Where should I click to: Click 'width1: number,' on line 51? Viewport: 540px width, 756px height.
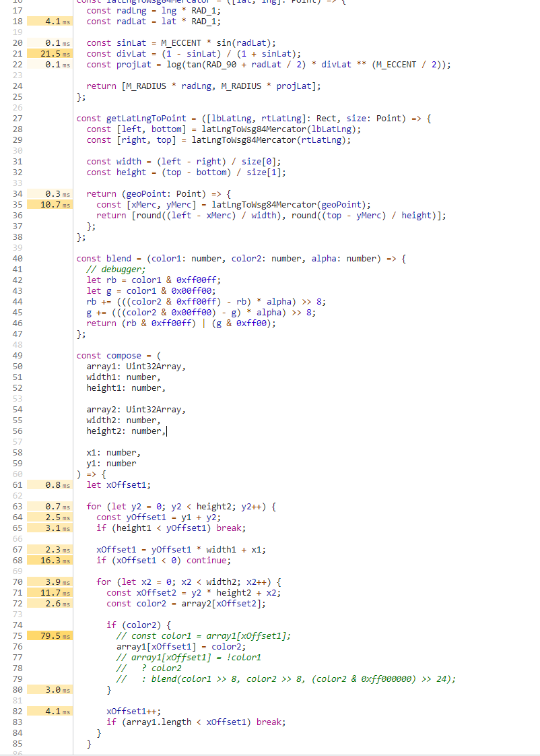(124, 377)
